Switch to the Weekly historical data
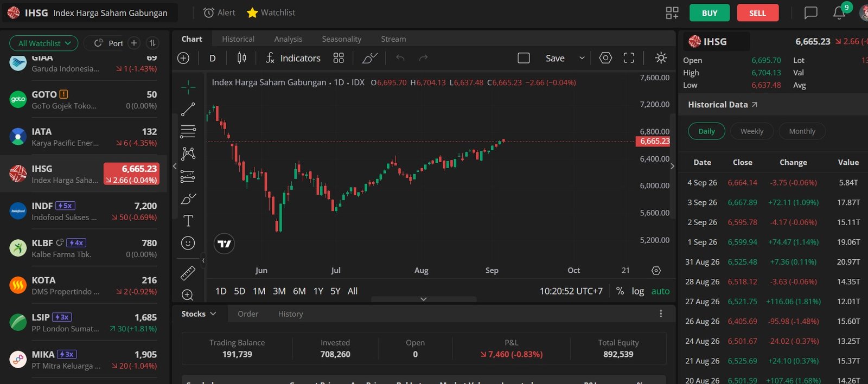This screenshot has height=384, width=868. [752, 131]
